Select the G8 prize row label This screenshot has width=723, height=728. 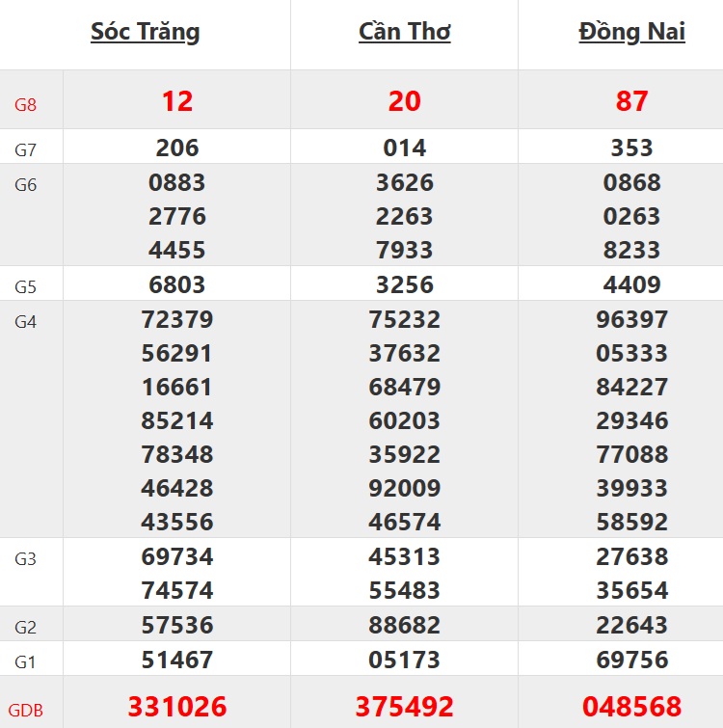point(26,104)
